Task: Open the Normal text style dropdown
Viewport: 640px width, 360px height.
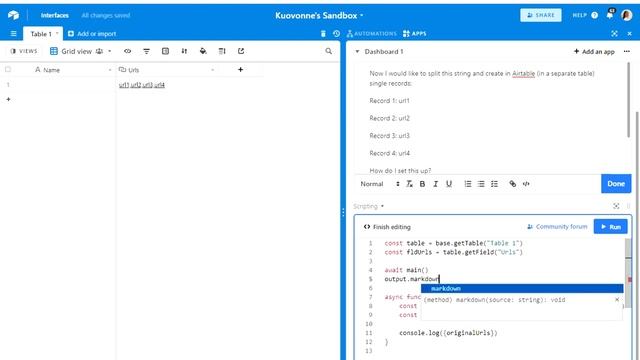Action: (x=380, y=184)
